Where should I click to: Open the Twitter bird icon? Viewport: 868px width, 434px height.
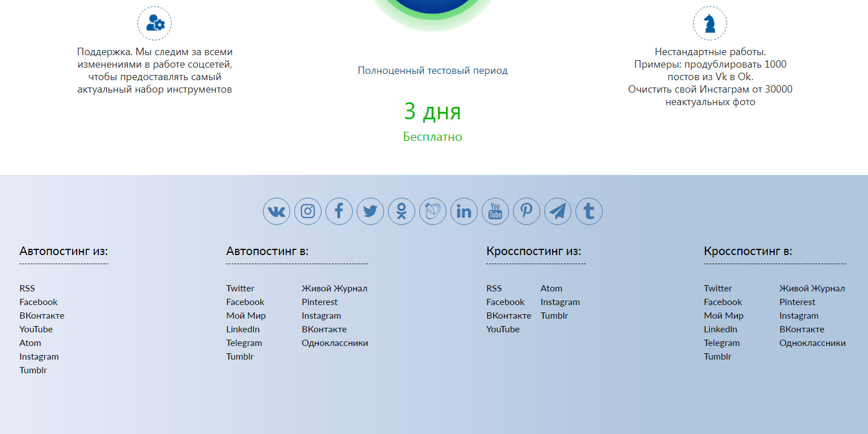click(370, 211)
